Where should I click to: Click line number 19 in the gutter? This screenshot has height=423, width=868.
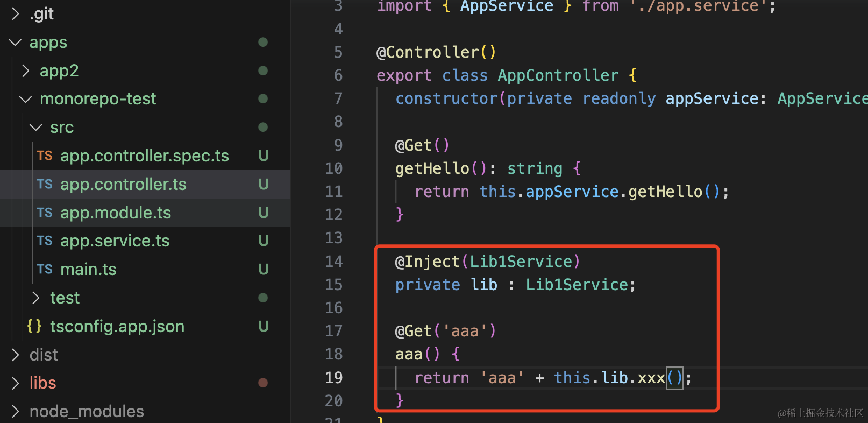[333, 378]
